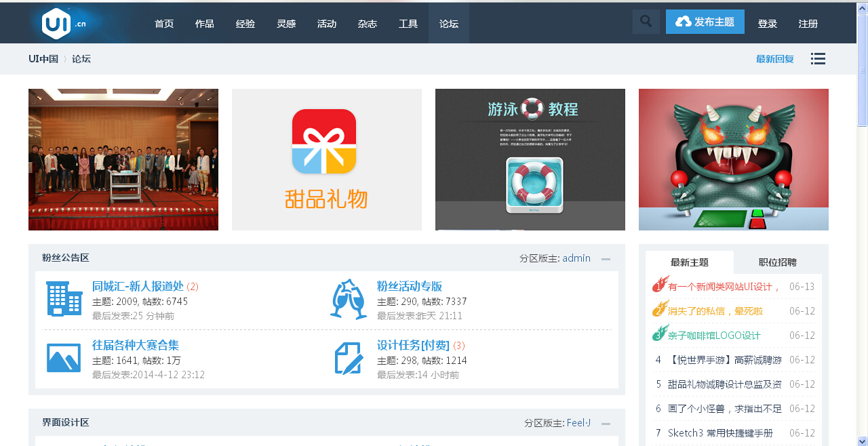Click the building icon for 同城汇-新人报道处

64,299
